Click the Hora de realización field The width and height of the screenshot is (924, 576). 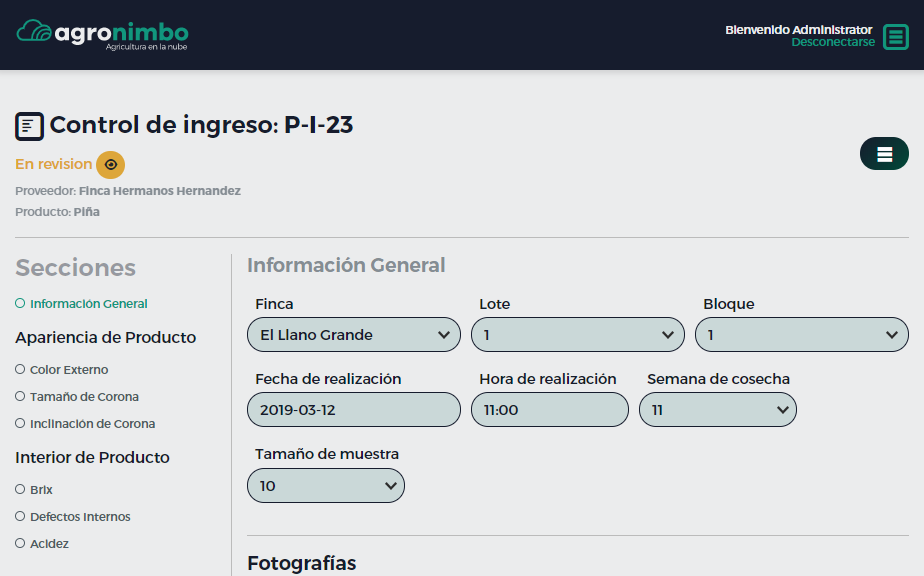pyautogui.click(x=549, y=410)
